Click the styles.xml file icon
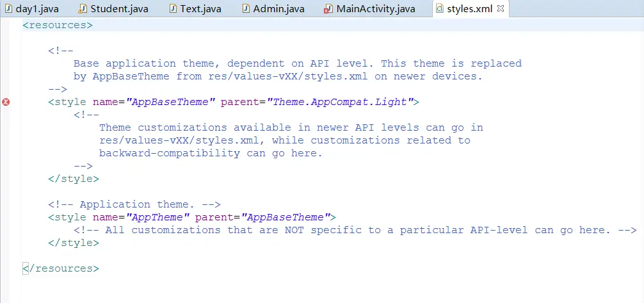This screenshot has width=644, height=303. (x=439, y=8)
